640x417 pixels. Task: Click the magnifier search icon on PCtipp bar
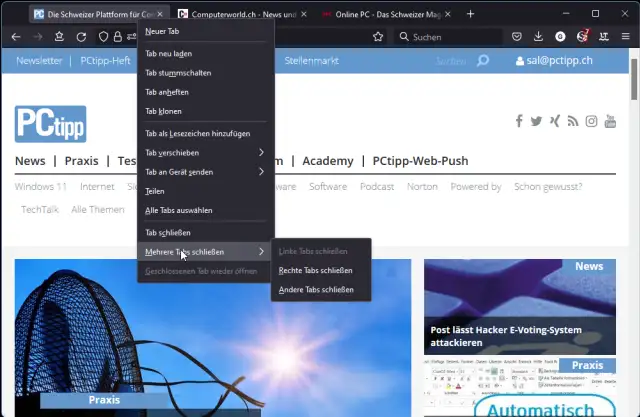[483, 61]
